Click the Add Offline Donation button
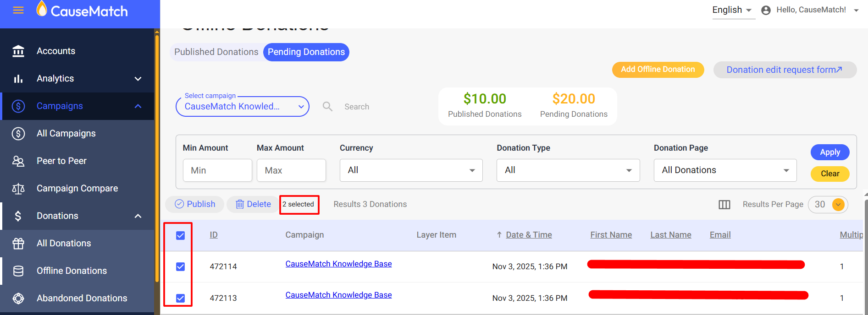 (x=658, y=70)
